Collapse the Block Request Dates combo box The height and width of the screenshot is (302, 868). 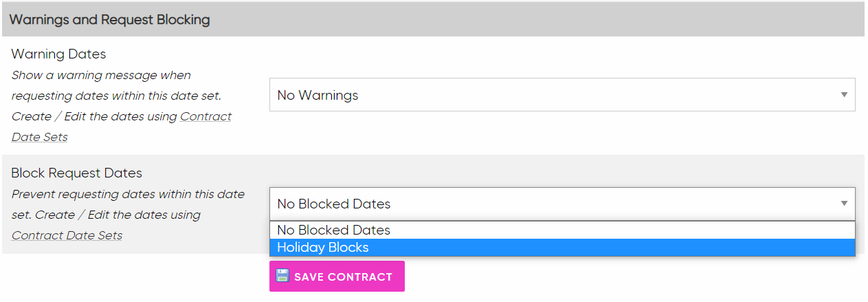click(x=561, y=204)
